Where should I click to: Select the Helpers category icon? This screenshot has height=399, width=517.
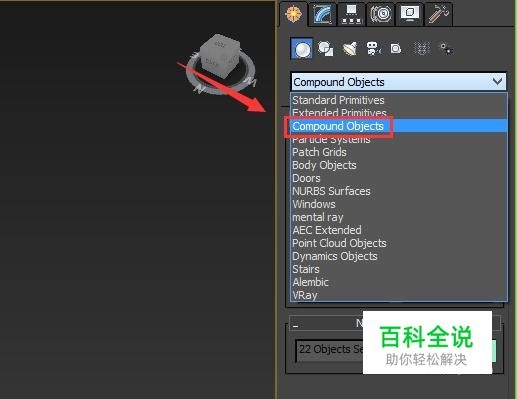pyautogui.click(x=396, y=49)
